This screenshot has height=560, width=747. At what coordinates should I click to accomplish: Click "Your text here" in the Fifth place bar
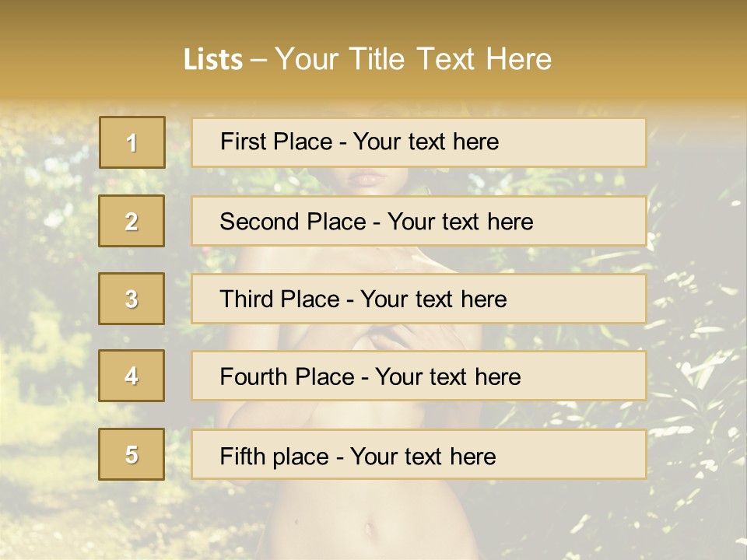tap(423, 456)
